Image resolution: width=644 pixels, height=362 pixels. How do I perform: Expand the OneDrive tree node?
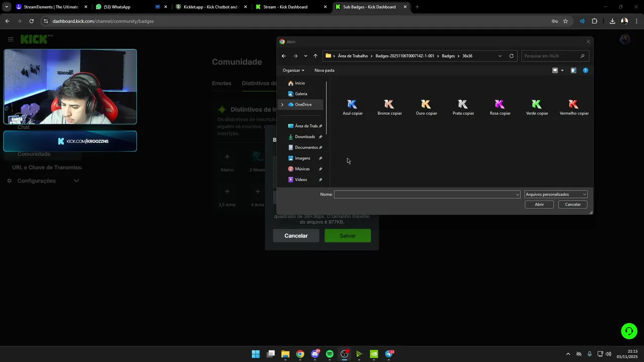(x=282, y=105)
